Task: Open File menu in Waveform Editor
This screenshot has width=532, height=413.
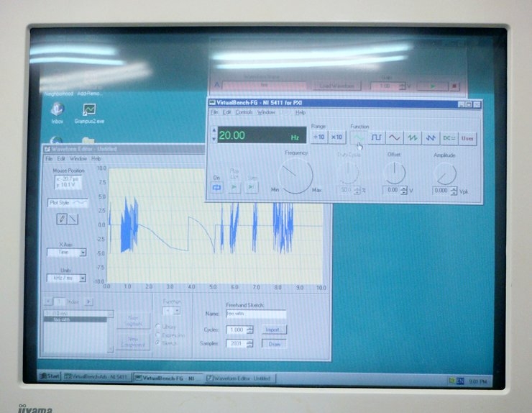Action: [x=49, y=158]
